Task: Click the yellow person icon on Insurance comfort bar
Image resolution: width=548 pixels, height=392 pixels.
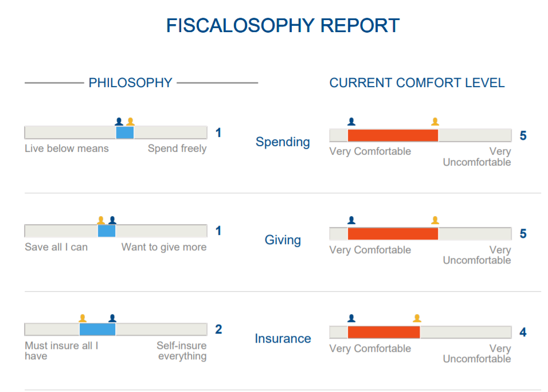Action: [417, 318]
